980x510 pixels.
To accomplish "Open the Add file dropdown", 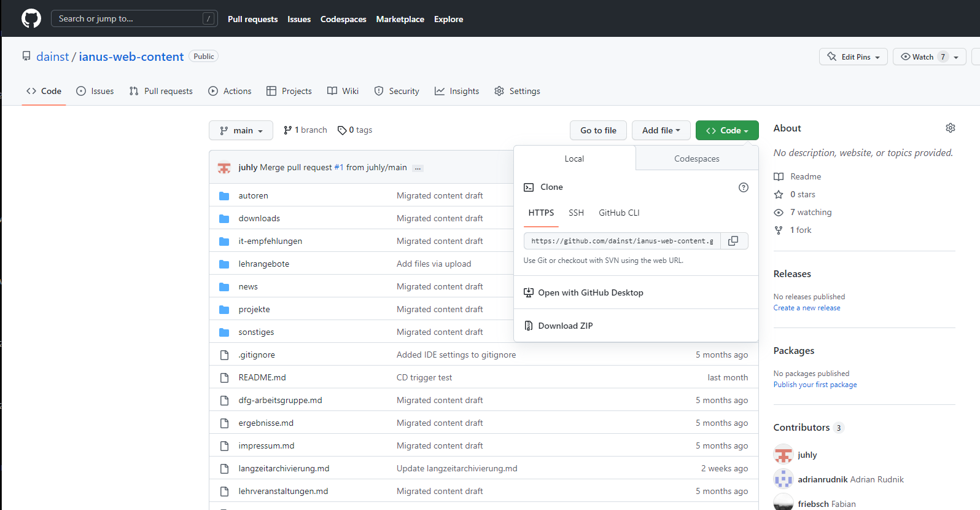I will (x=661, y=130).
